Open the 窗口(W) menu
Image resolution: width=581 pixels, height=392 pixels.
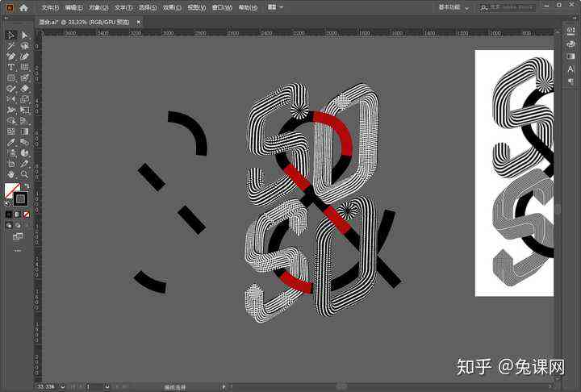click(x=222, y=7)
